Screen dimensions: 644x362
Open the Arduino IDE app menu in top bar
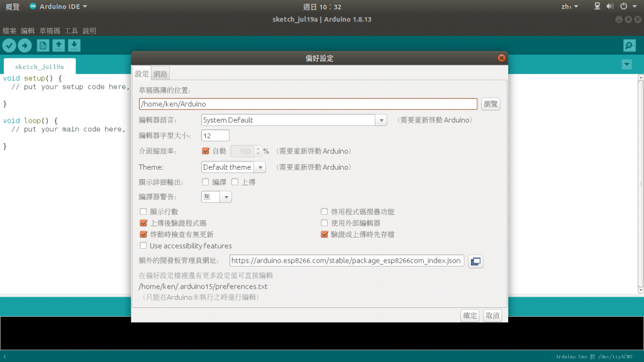click(58, 6)
